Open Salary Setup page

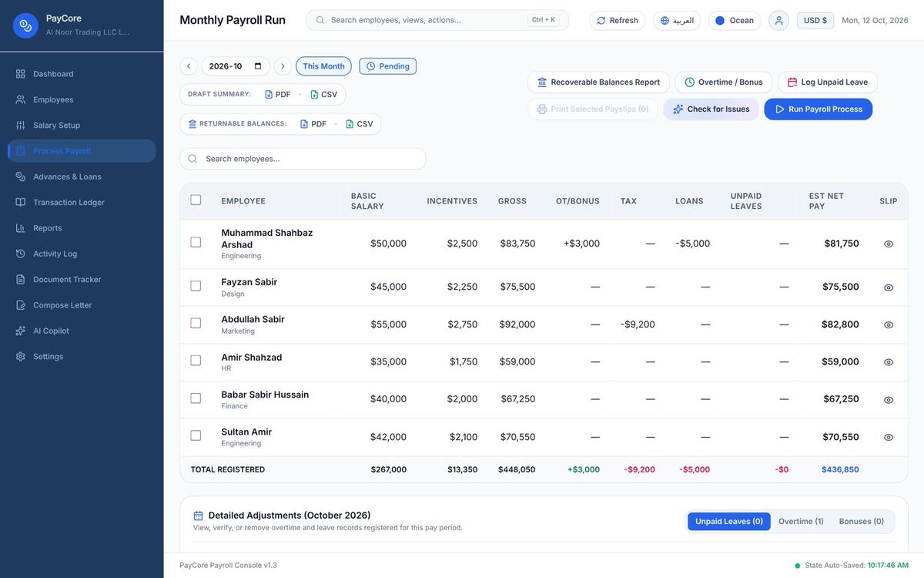point(82,125)
